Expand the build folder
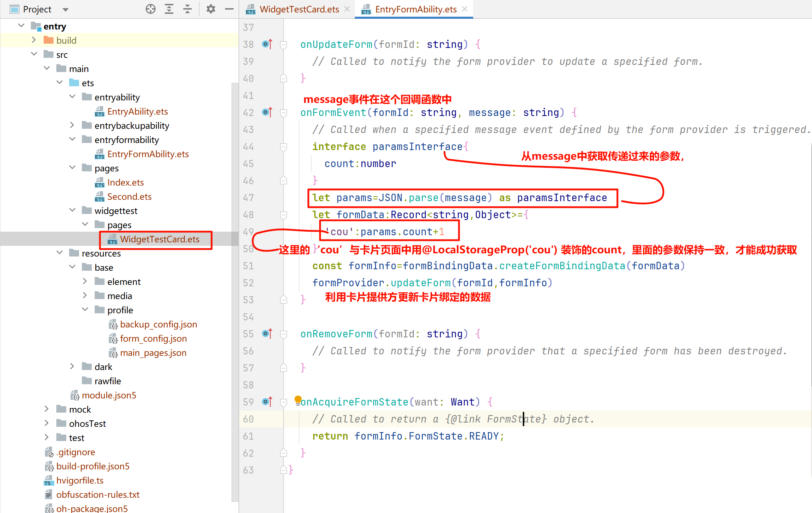Screen dimensions: 812x513 tap(34, 40)
